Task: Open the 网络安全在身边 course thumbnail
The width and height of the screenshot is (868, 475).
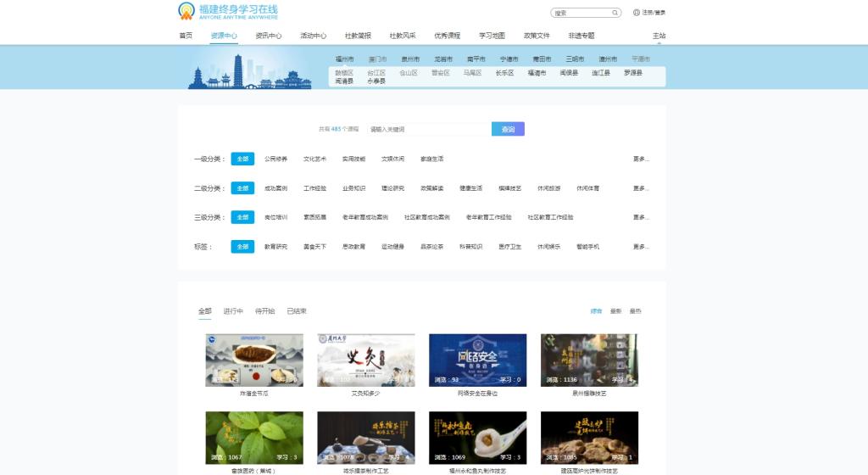Action: pyautogui.click(x=477, y=360)
